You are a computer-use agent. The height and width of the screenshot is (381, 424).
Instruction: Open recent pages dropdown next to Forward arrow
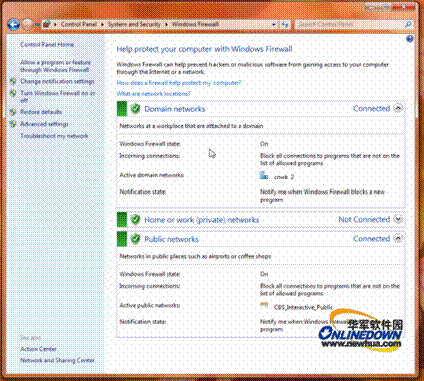37,25
